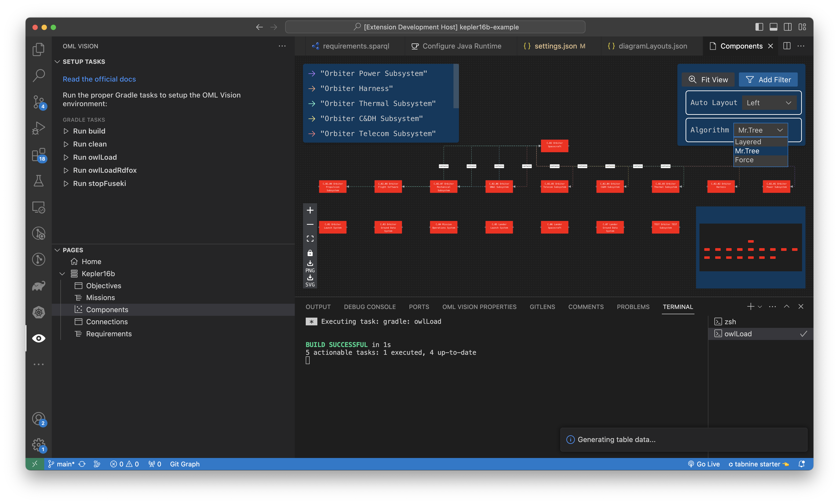Open Accounts icon with 2 badge
The image size is (839, 504).
[x=38, y=419]
